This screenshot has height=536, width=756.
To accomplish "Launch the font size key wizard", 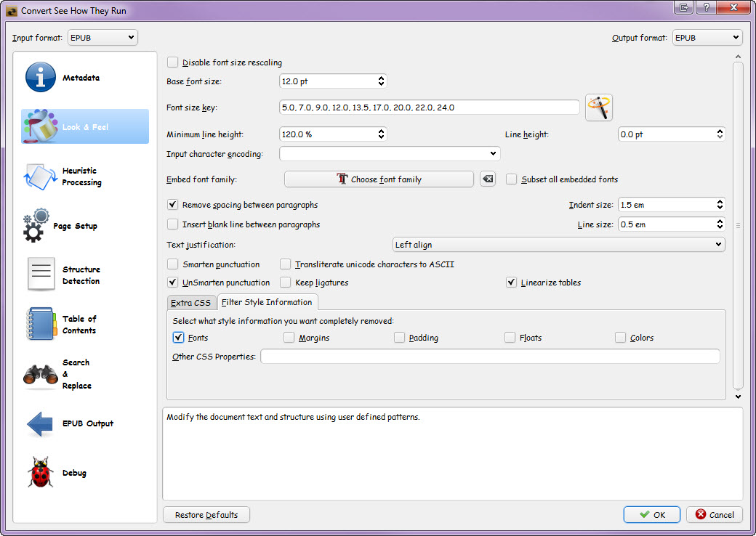I will 599,107.
